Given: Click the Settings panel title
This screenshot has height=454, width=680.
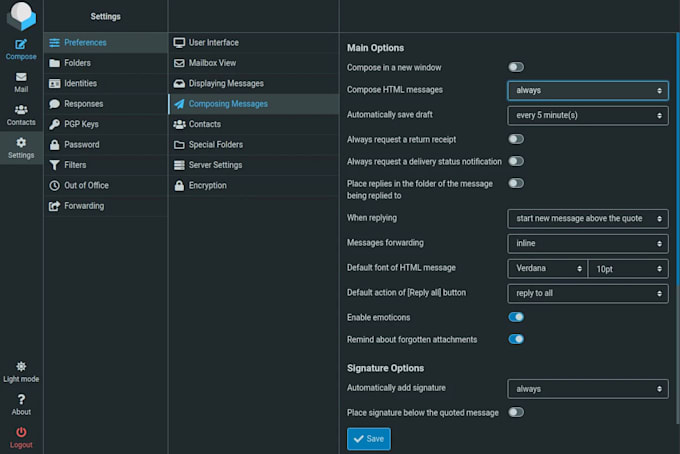Looking at the screenshot, I should pyautogui.click(x=105, y=16).
